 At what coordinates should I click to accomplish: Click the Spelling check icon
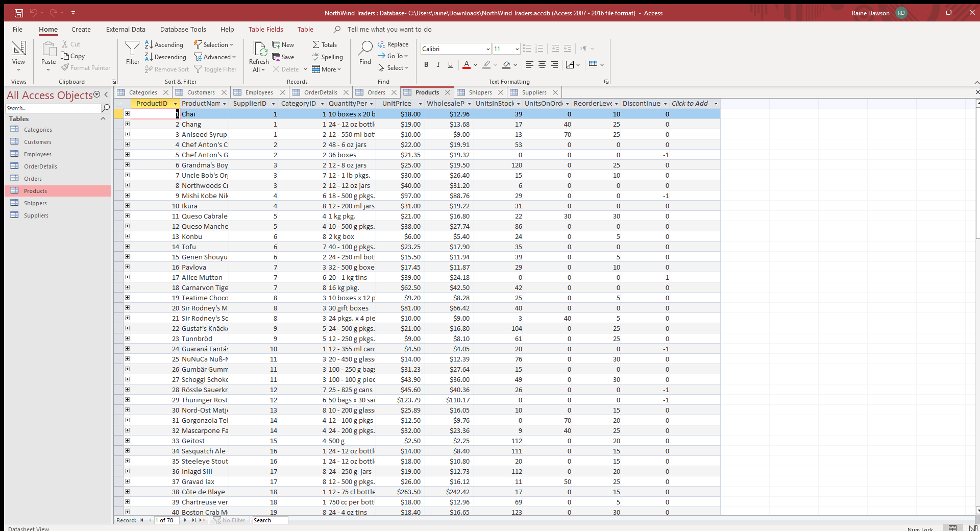pyautogui.click(x=316, y=57)
